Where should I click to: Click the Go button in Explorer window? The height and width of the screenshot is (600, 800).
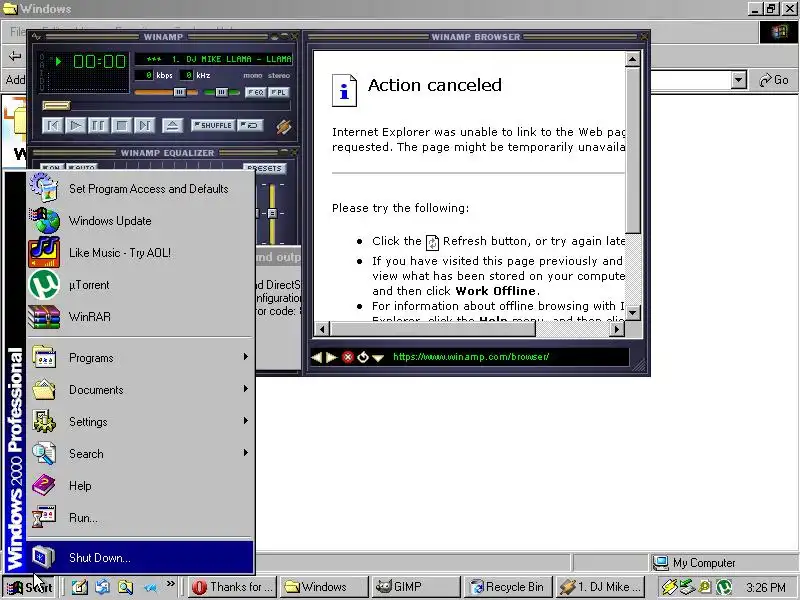774,80
